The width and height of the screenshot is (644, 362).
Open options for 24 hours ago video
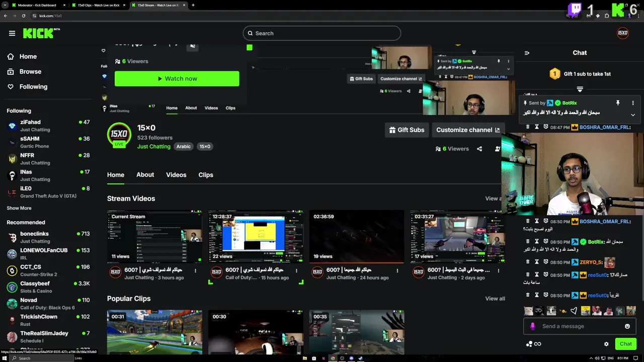tap(397, 270)
